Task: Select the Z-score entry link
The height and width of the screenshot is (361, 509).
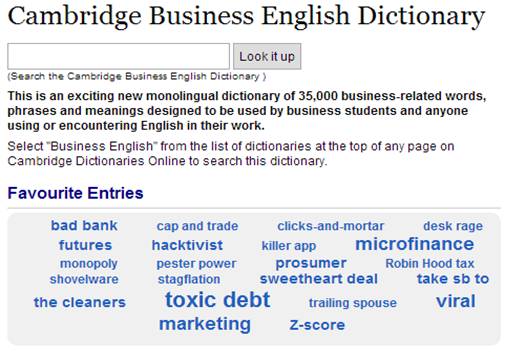Action: click(317, 325)
